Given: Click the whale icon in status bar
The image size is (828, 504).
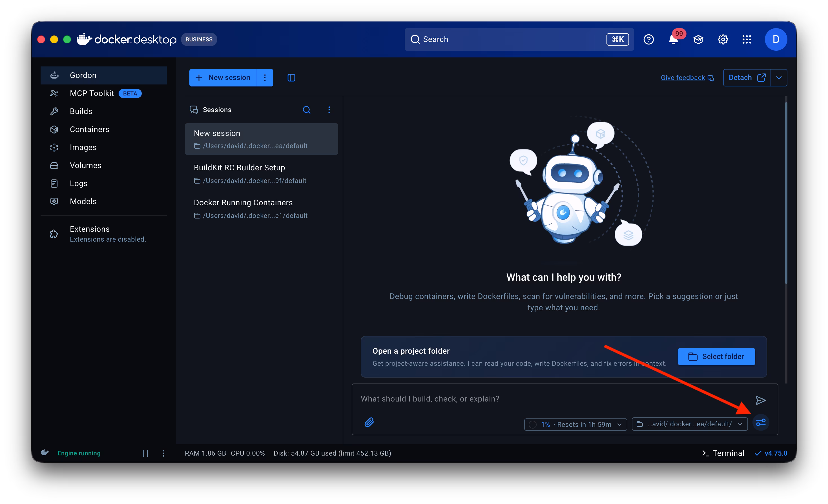Looking at the screenshot, I should click(45, 453).
